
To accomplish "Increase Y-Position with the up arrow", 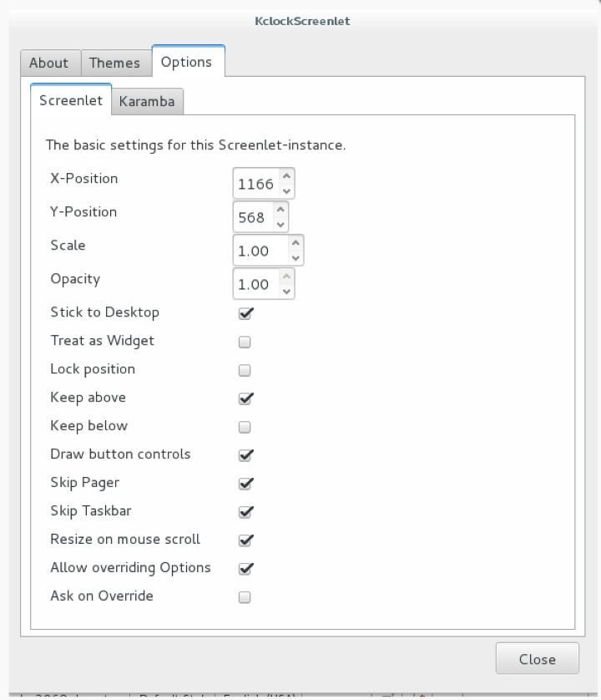I will [x=280, y=210].
